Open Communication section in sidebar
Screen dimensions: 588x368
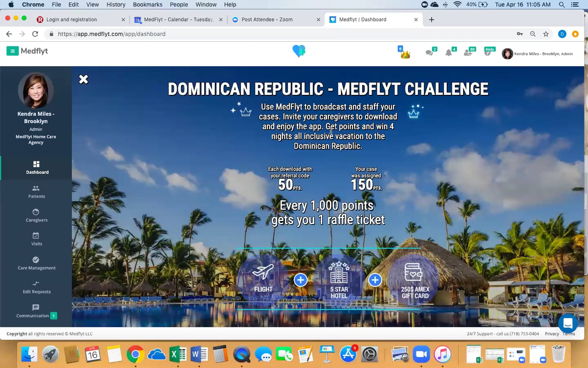click(x=37, y=311)
